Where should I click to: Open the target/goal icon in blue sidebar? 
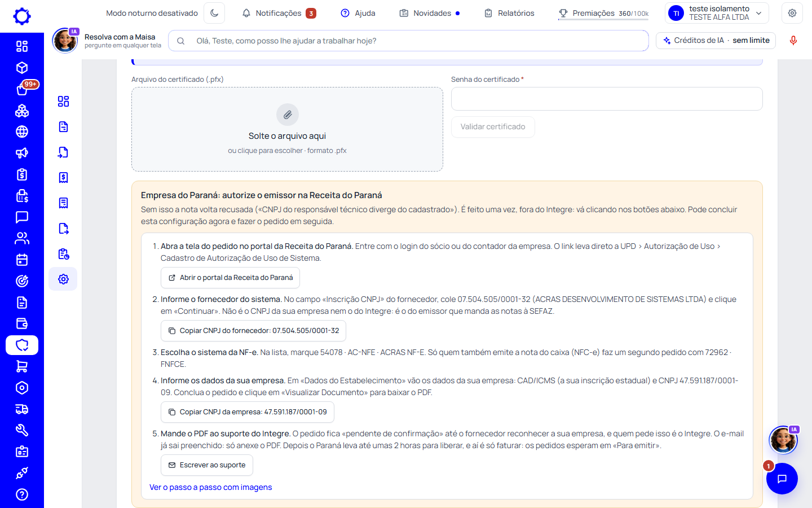22,281
